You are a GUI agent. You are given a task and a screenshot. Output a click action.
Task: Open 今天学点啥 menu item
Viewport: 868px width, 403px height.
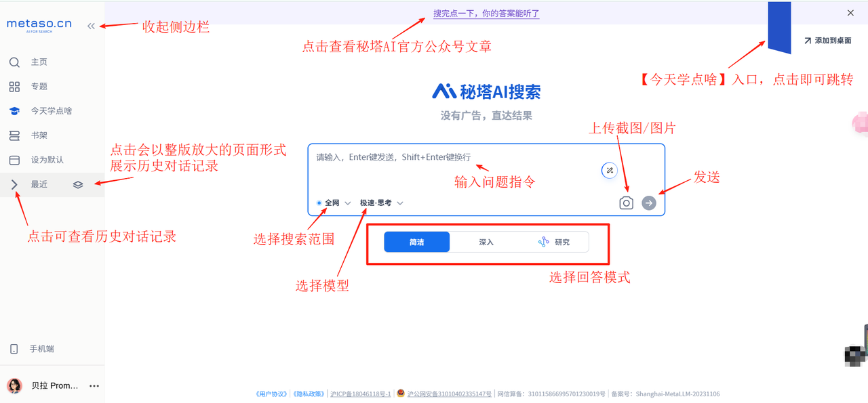pyautogui.click(x=52, y=111)
